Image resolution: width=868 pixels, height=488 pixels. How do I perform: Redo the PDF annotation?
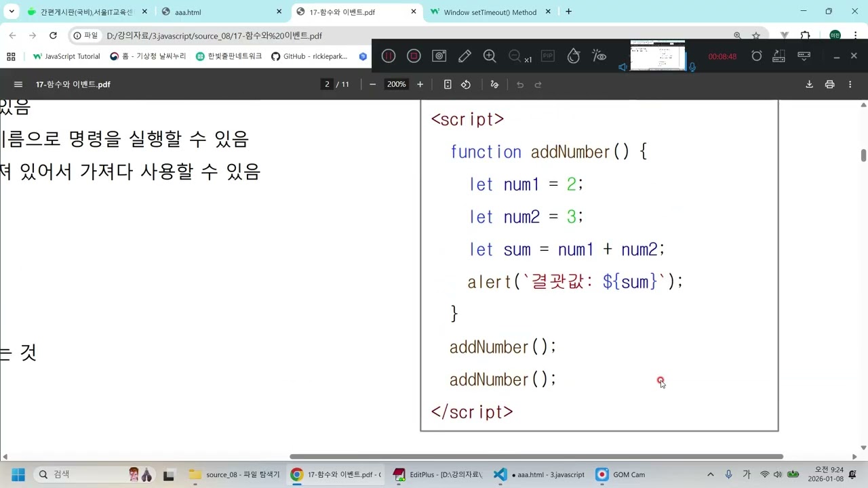[538, 85]
